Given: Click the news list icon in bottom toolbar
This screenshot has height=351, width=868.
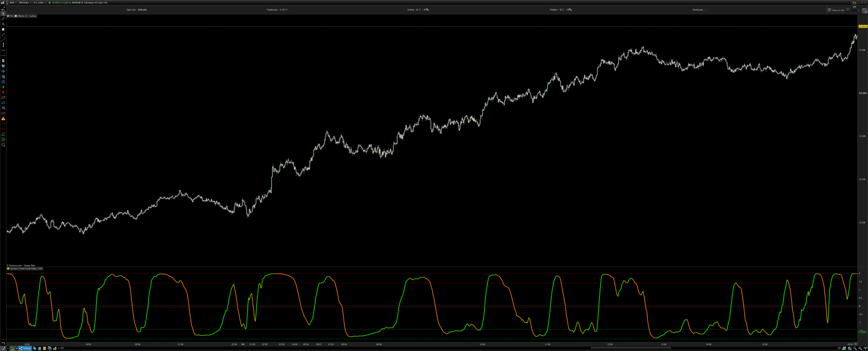Looking at the screenshot, I should pyautogui.click(x=39, y=348).
